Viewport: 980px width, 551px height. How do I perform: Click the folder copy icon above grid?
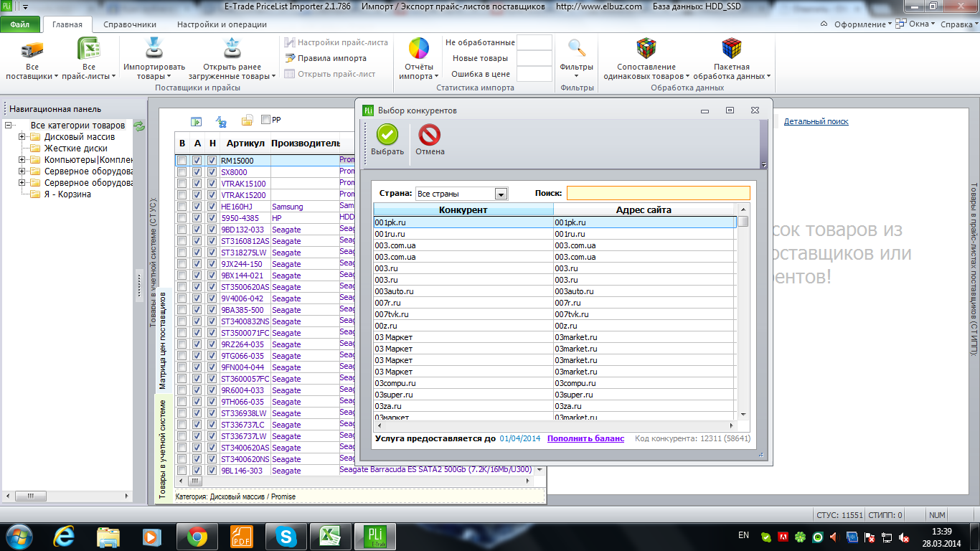pos(248,121)
